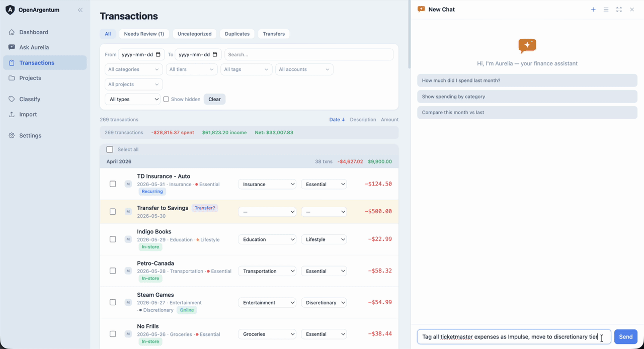
Task: Click the OpenArgentum shield logo
Action: (10, 10)
